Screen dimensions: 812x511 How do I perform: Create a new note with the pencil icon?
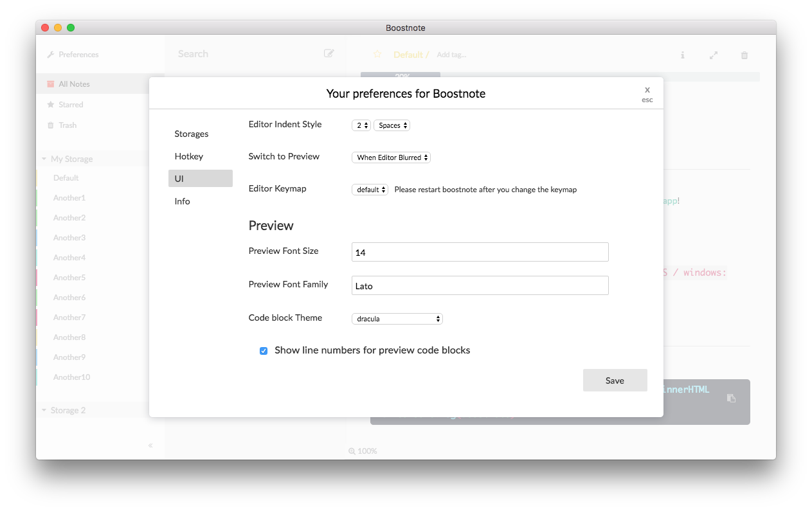pos(329,54)
